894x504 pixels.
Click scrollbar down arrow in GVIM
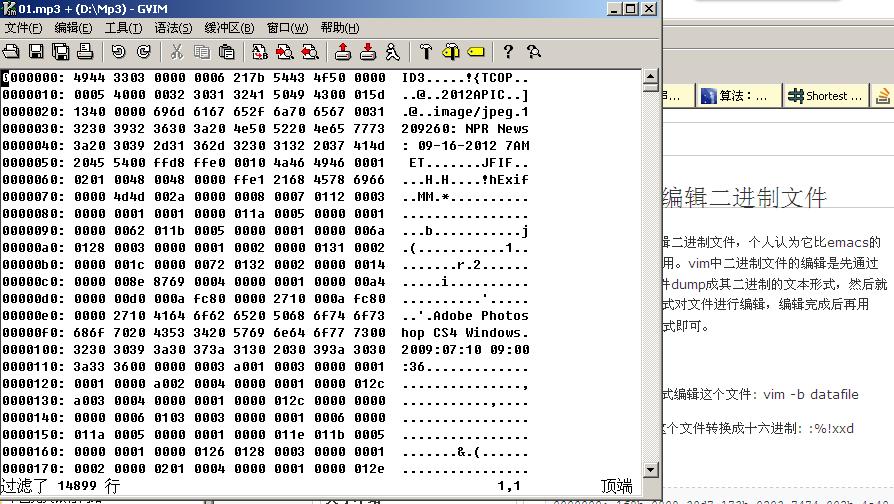coord(651,470)
